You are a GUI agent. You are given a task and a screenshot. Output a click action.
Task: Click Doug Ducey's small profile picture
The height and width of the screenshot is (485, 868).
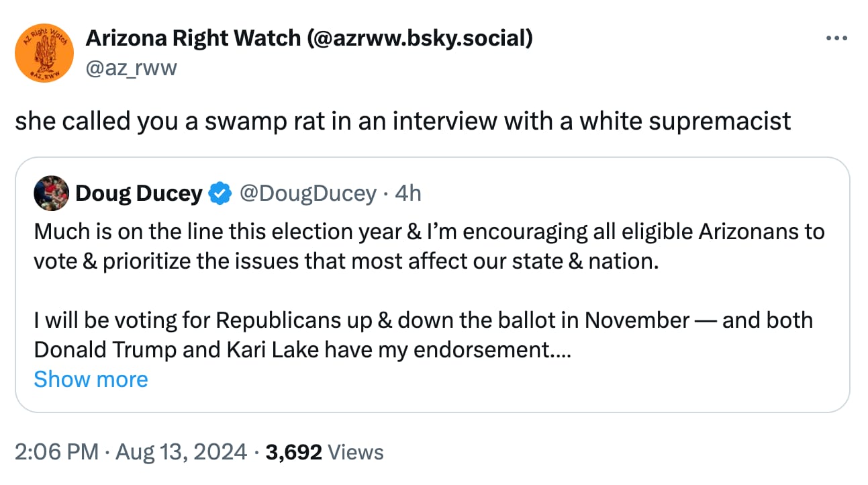coord(51,193)
